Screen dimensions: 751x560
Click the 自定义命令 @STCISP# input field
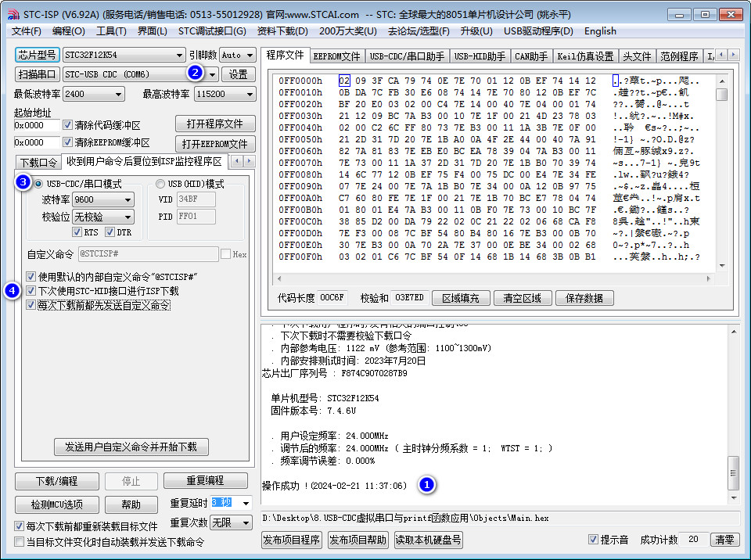click(x=149, y=254)
